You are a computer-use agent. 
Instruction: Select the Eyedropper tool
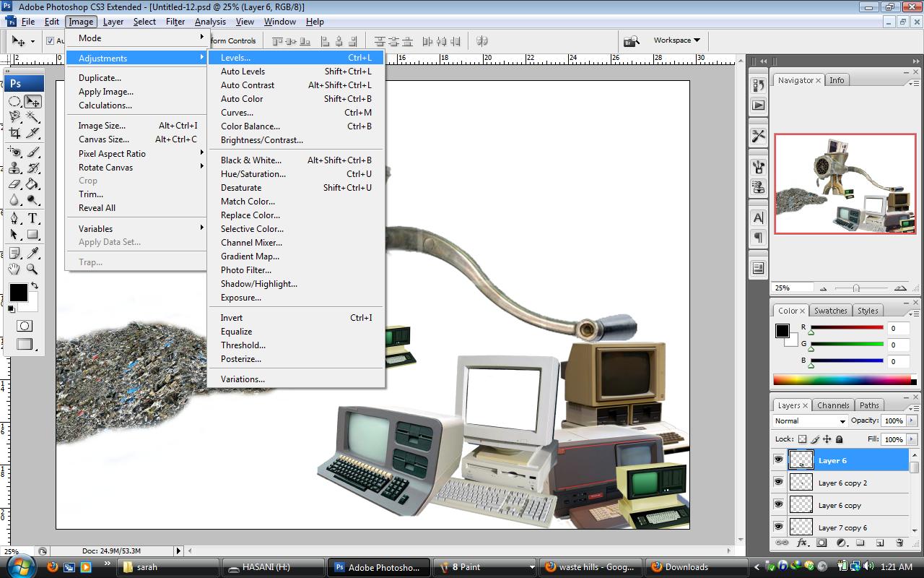pyautogui.click(x=32, y=254)
